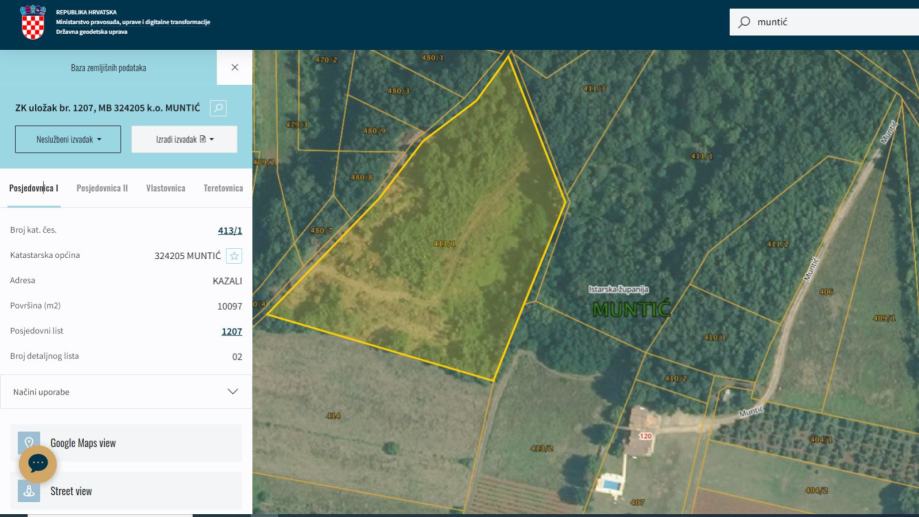The height and width of the screenshot is (517, 919).
Task: Toggle favorite star for 324205 MUNTIĆ
Action: tap(234, 256)
